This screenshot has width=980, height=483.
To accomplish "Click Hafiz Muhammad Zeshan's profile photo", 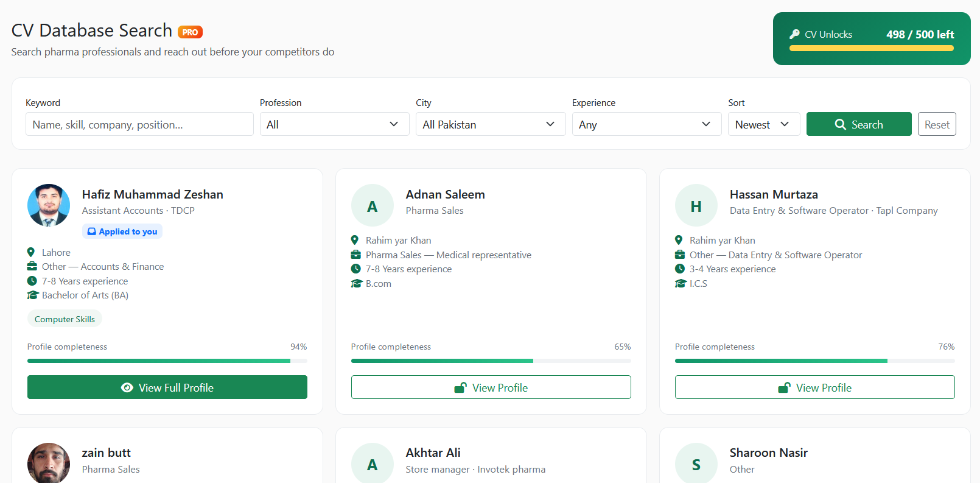I will pyautogui.click(x=49, y=205).
